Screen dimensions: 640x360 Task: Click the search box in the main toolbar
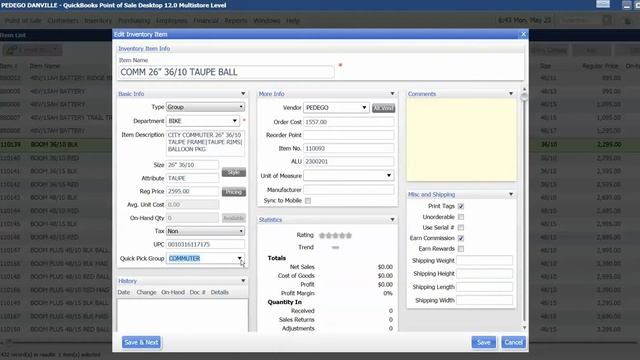pos(581,20)
